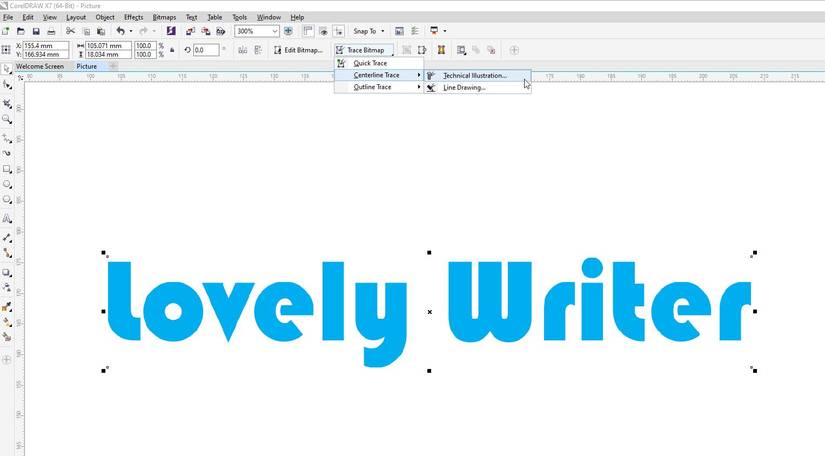Select the Transparency tool
825x456 pixels.
pos(7,288)
